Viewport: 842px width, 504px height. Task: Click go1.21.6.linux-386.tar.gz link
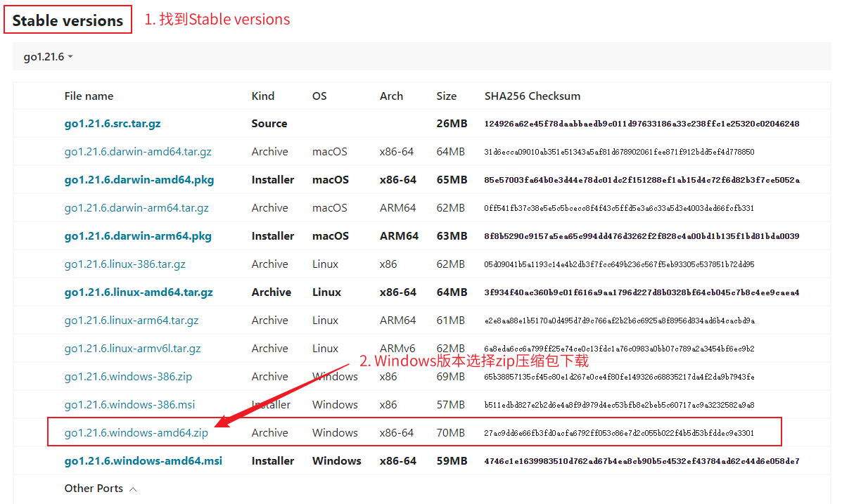tap(125, 264)
